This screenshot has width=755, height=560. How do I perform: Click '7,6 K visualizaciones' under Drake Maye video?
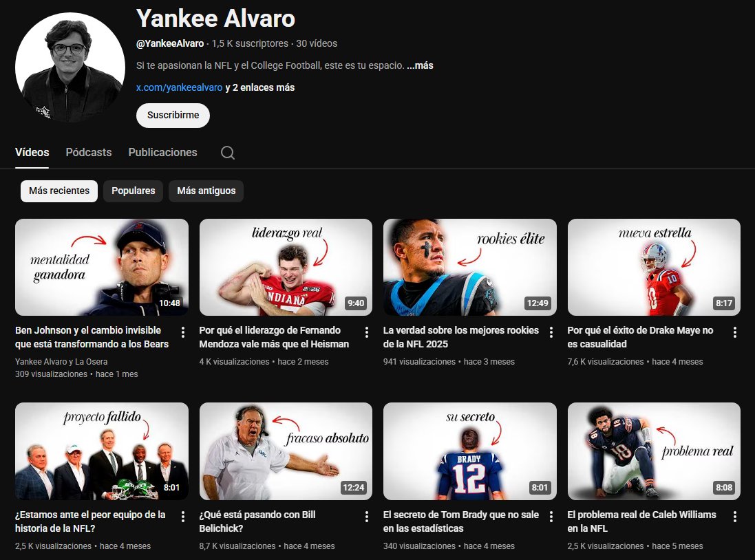[x=605, y=362]
